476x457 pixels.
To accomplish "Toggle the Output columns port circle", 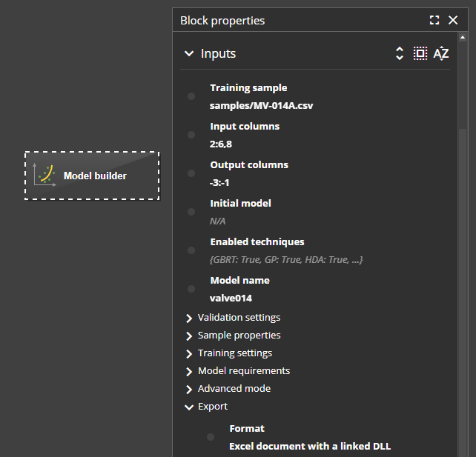I will (191, 173).
